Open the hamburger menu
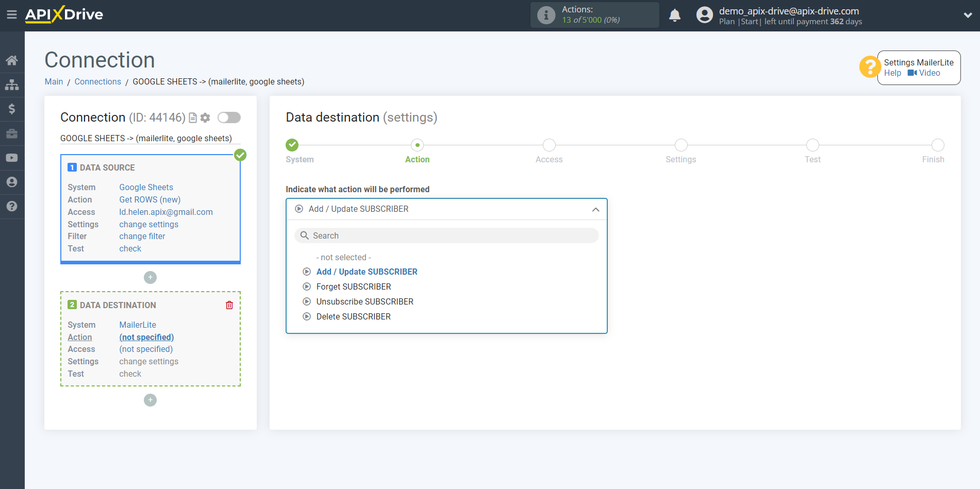The width and height of the screenshot is (980, 489). pyautogui.click(x=11, y=14)
